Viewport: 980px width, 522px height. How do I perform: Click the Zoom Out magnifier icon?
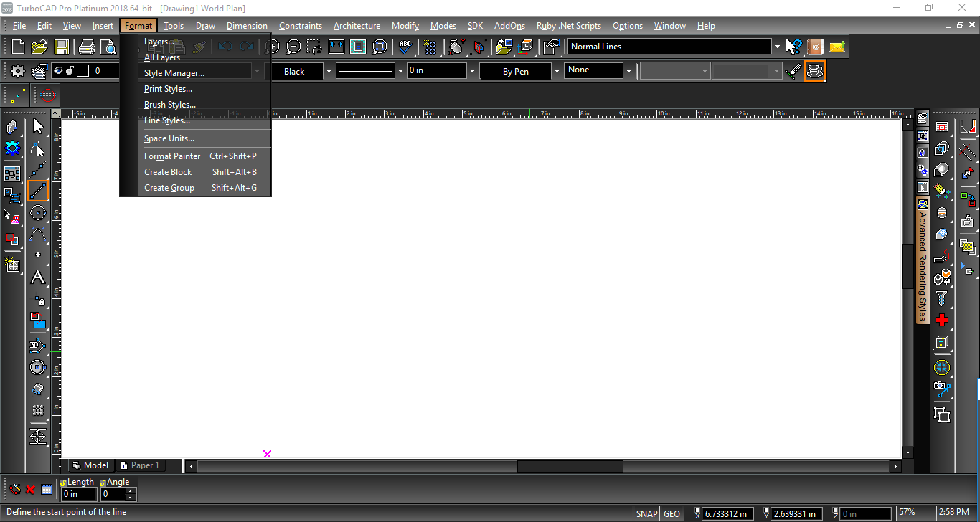293,47
